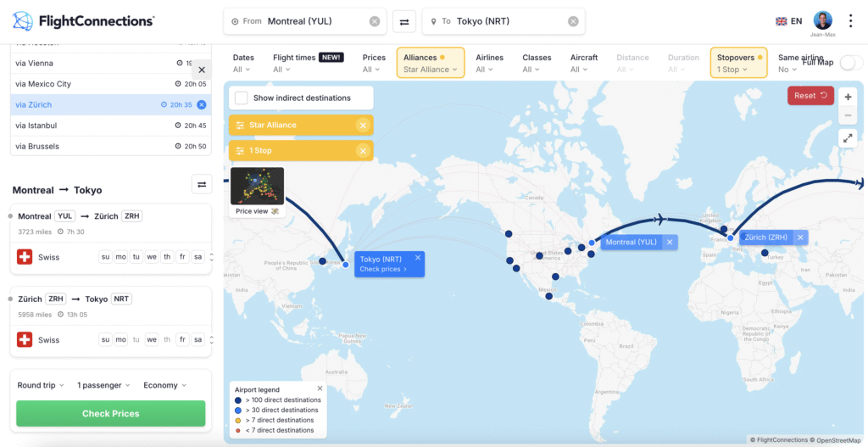Open the Alliances filter dropdown

point(430,63)
